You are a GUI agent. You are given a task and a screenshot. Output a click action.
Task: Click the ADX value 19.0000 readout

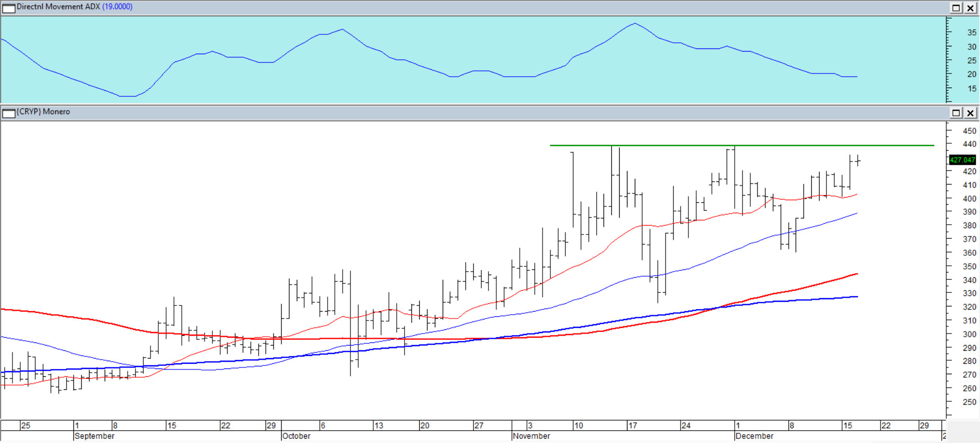(117, 7)
